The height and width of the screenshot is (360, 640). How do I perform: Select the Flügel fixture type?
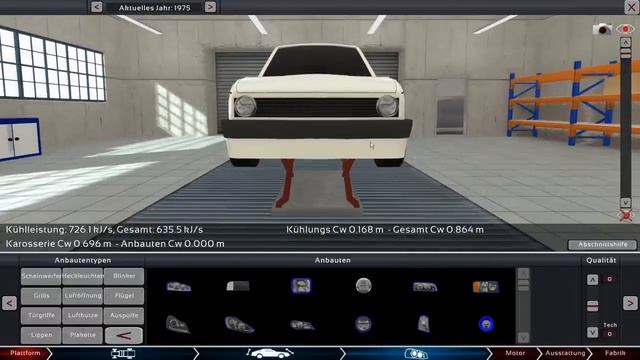(124, 296)
